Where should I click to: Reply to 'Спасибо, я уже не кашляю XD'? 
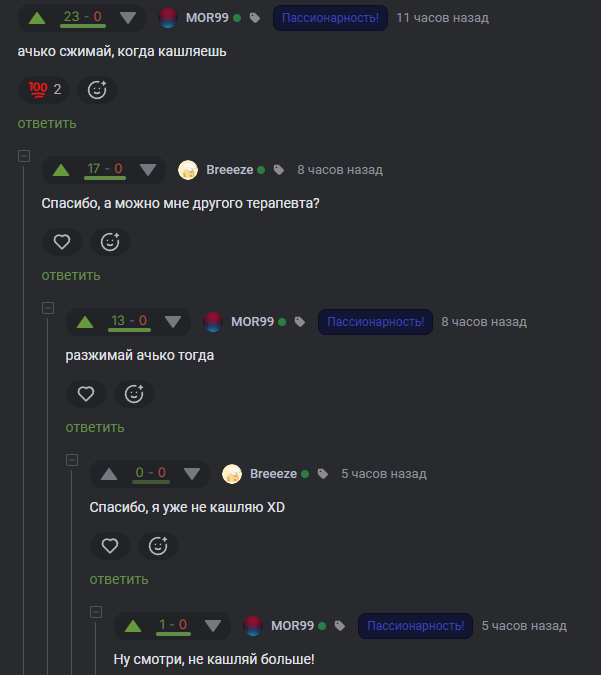[119, 579]
